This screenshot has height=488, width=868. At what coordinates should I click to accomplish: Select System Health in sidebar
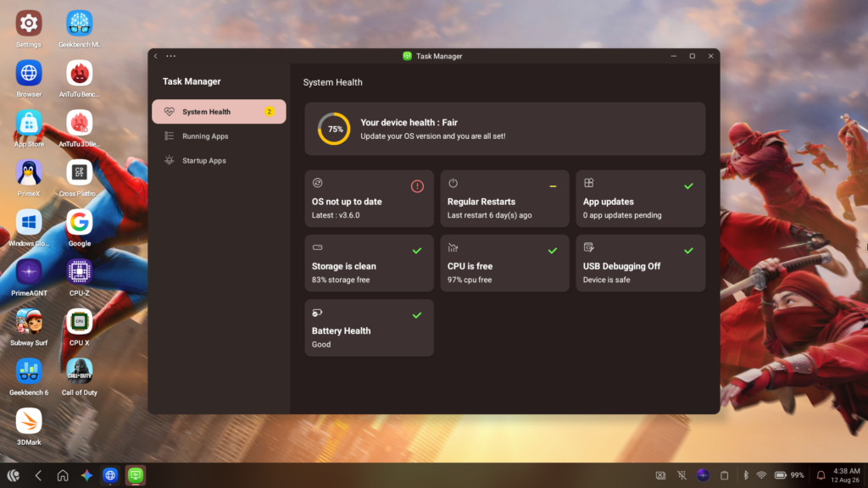tap(219, 112)
